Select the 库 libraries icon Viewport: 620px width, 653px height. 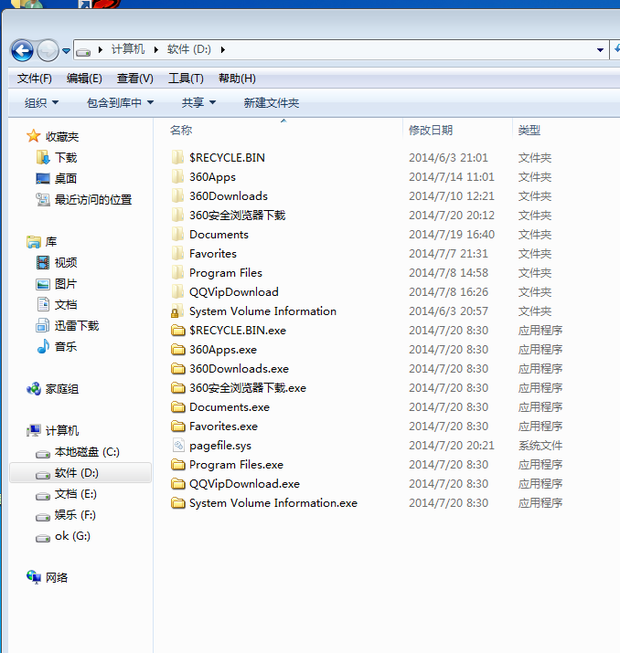(33, 242)
